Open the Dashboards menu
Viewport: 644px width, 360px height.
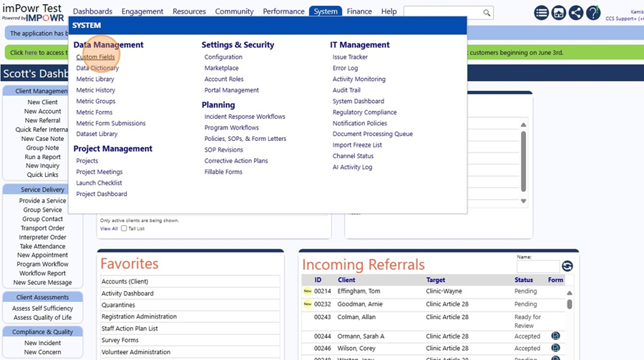click(x=93, y=11)
